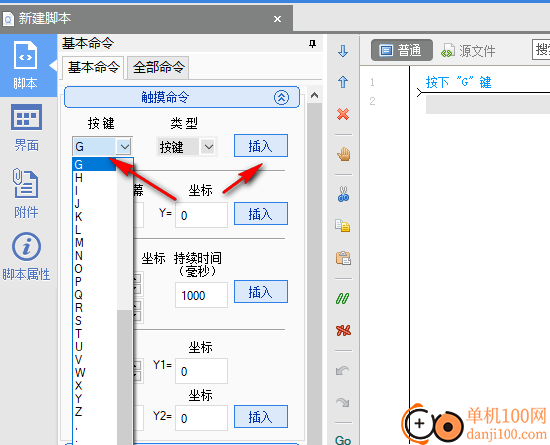Select G in the key list
The image size is (550, 445).
coord(94,164)
